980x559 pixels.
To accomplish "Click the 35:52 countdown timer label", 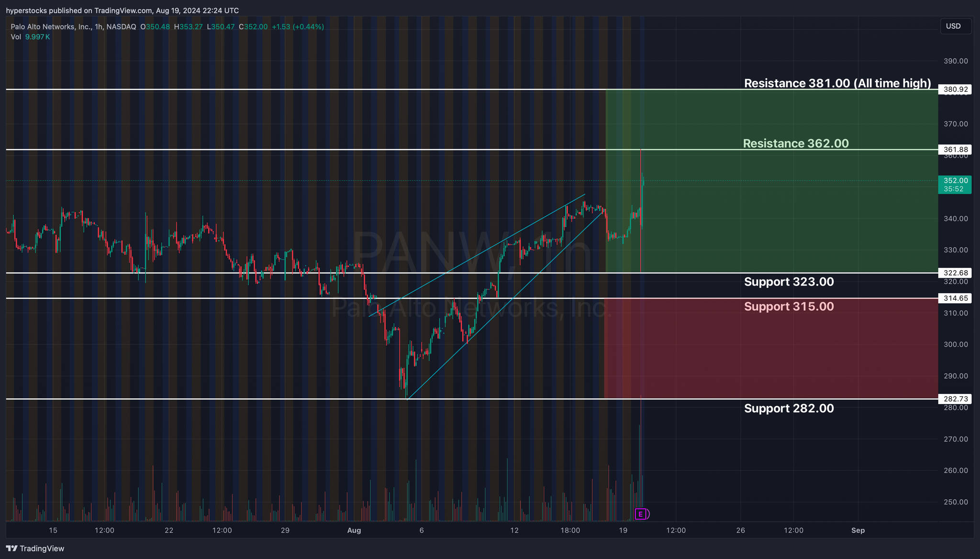I will (955, 189).
